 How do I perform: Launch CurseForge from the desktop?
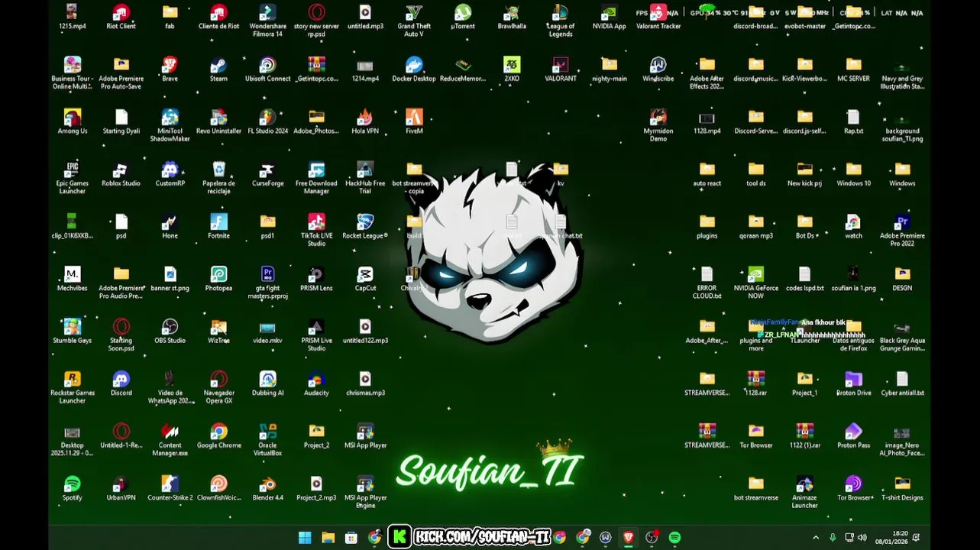point(267,174)
